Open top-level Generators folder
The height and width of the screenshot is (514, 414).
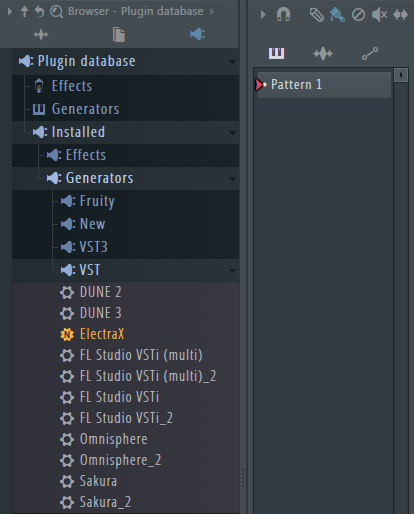click(x=125, y=109)
